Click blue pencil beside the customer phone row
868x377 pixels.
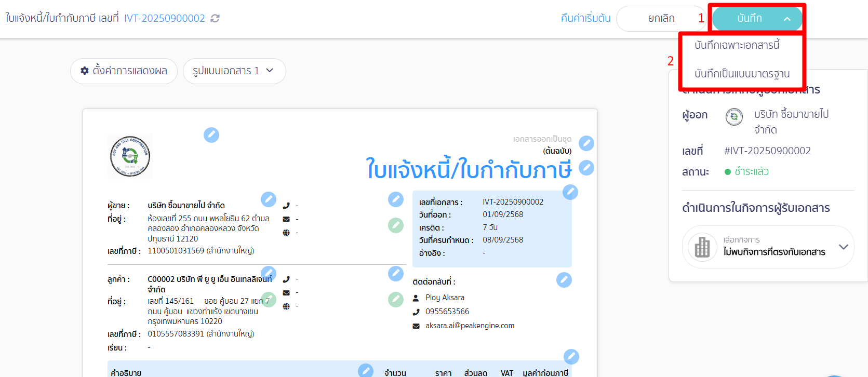(396, 273)
